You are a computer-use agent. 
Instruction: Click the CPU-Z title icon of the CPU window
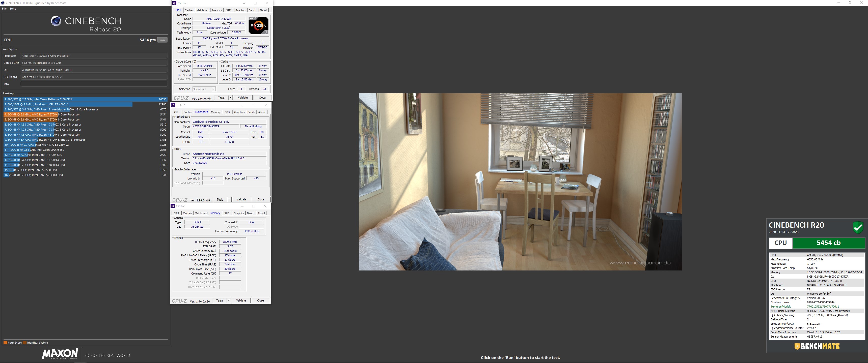(x=175, y=3)
